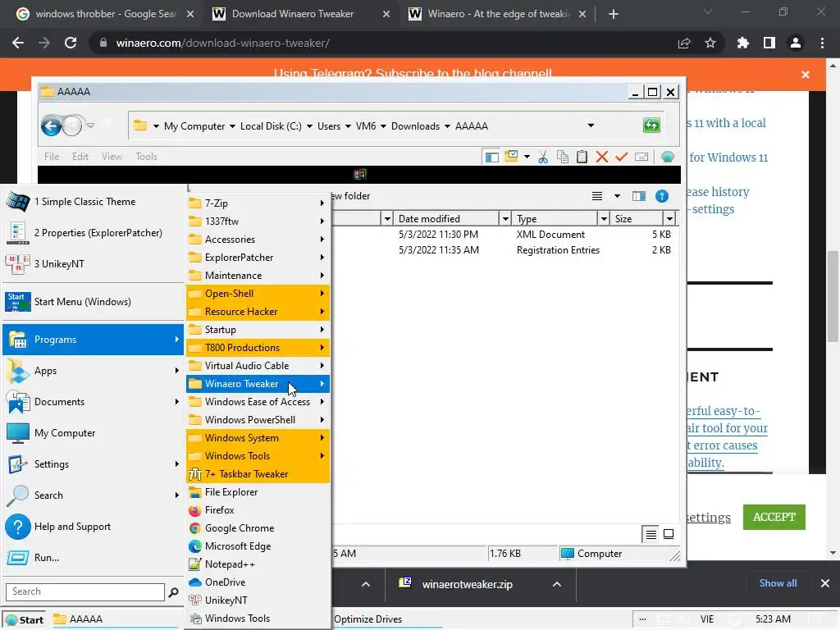Click the AAAAA taskbar button
Image resolution: width=840 pixels, height=630 pixels.
pos(113,619)
